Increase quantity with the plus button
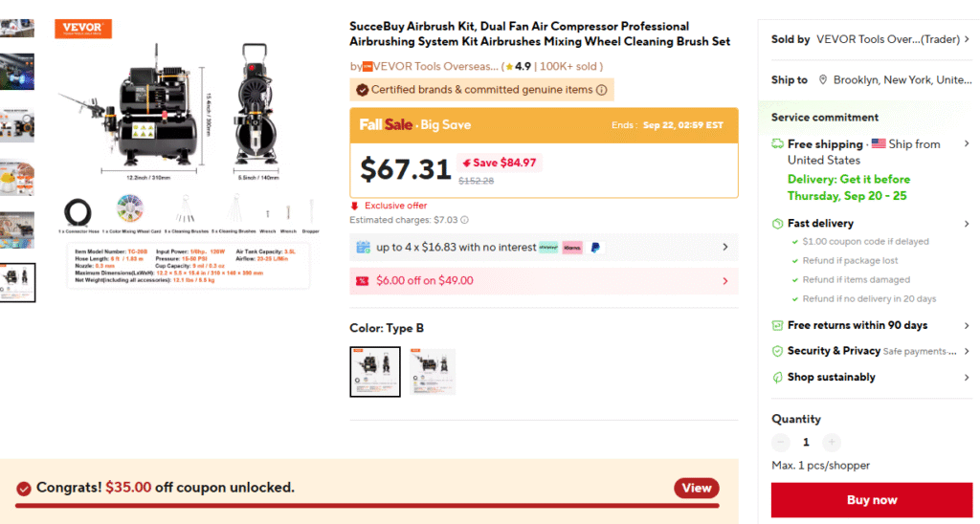The height and width of the screenshot is (524, 980). pos(832,442)
